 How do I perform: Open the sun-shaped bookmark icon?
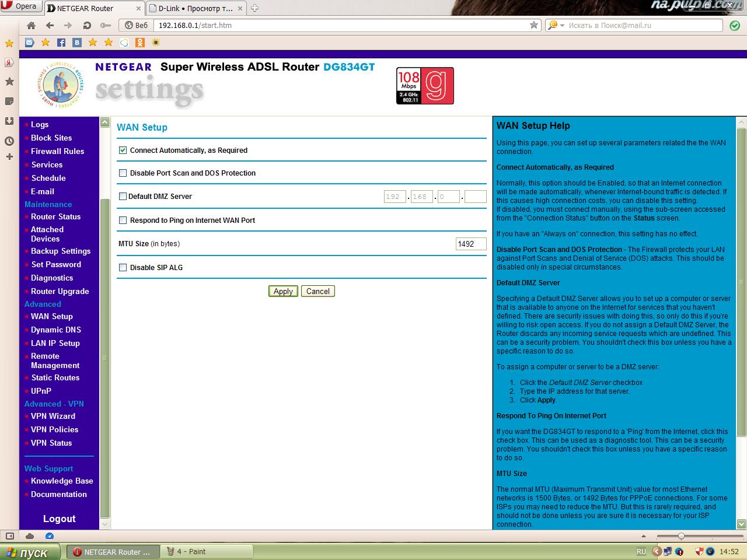[x=156, y=43]
